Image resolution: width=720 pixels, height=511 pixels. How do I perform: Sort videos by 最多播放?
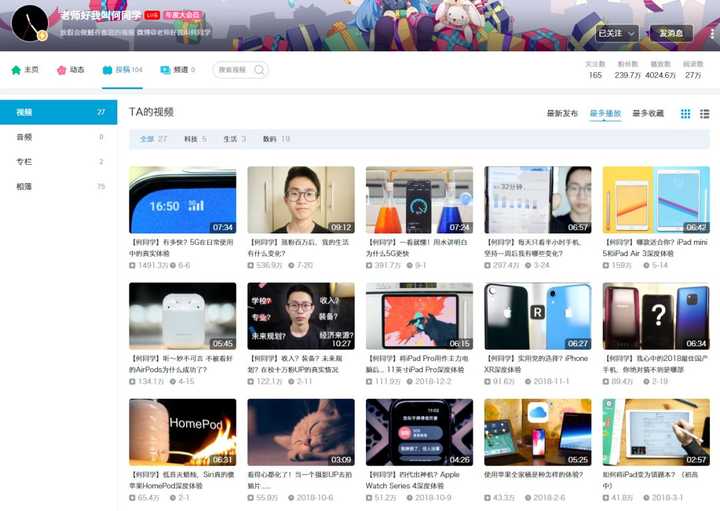click(x=605, y=113)
